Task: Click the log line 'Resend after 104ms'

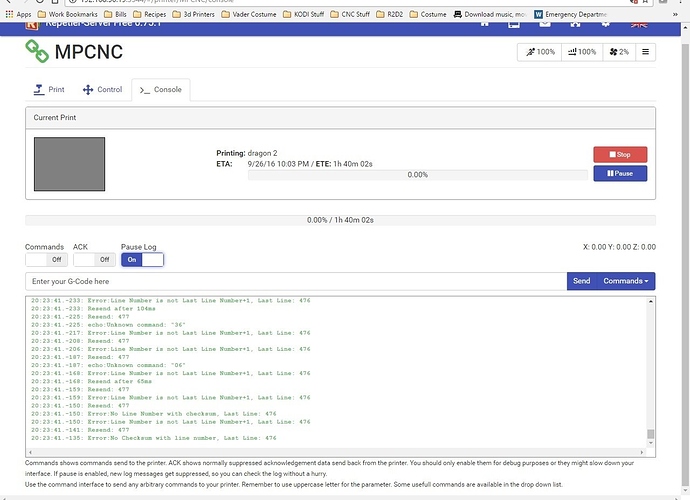Action: pos(121,309)
